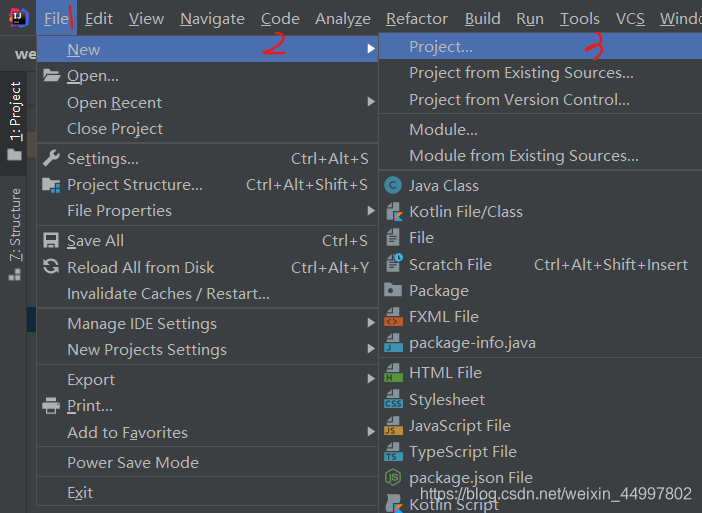Expand the Add to Favorites submenu arrow
702x513 pixels.
tap(371, 432)
